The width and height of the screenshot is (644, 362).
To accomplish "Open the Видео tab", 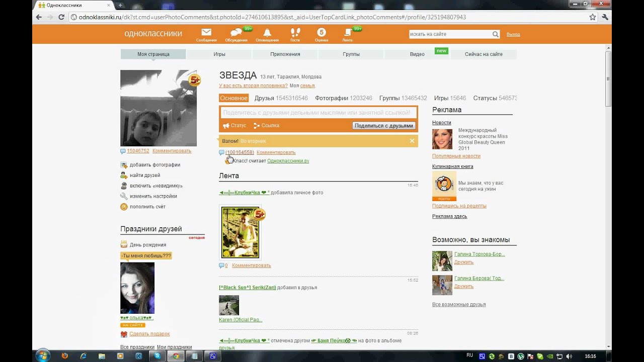I will (x=417, y=54).
